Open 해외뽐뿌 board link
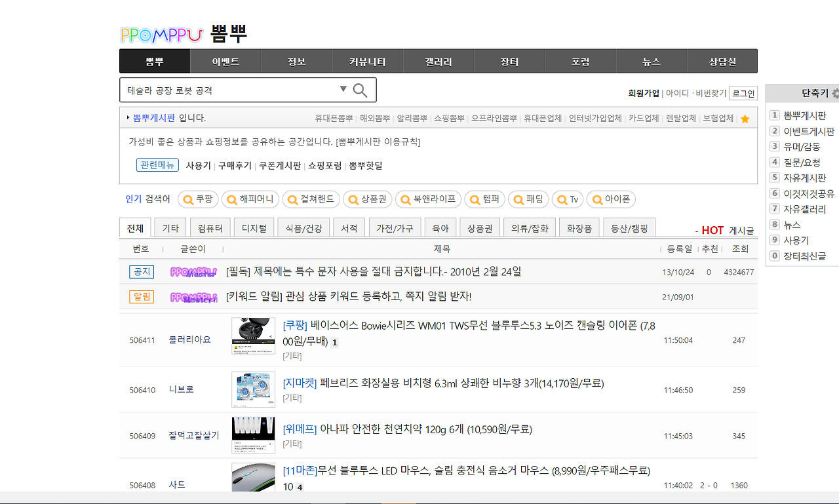This screenshot has height=504, width=839. (375, 119)
